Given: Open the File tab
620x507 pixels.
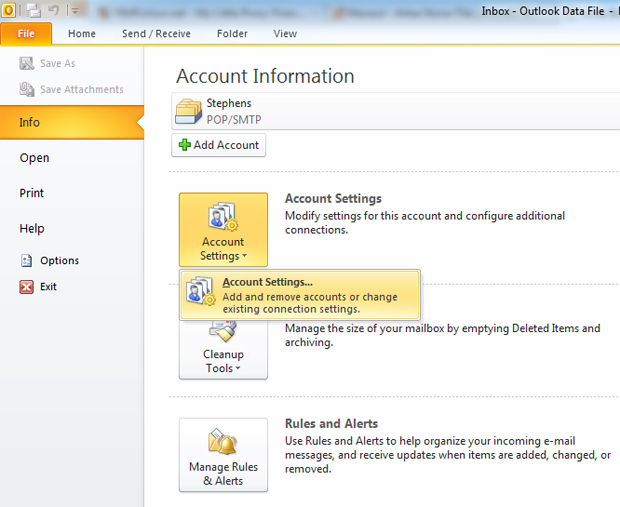Looking at the screenshot, I should (26, 34).
